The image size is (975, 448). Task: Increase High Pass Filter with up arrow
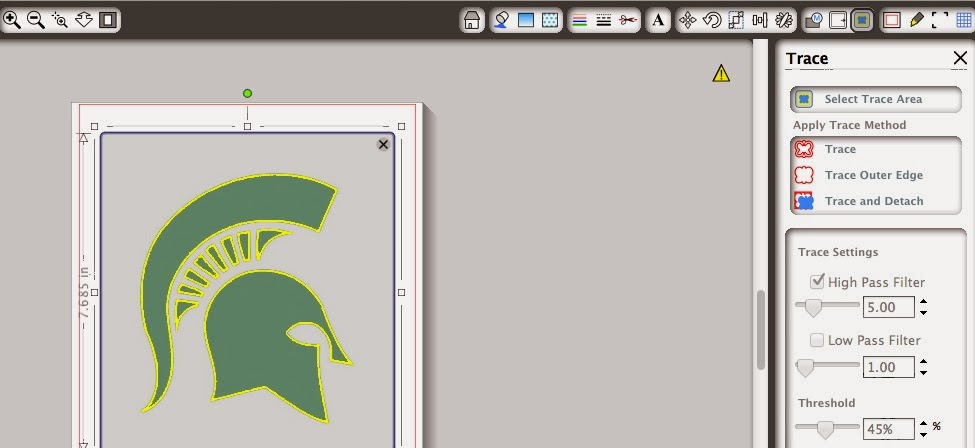point(923,302)
